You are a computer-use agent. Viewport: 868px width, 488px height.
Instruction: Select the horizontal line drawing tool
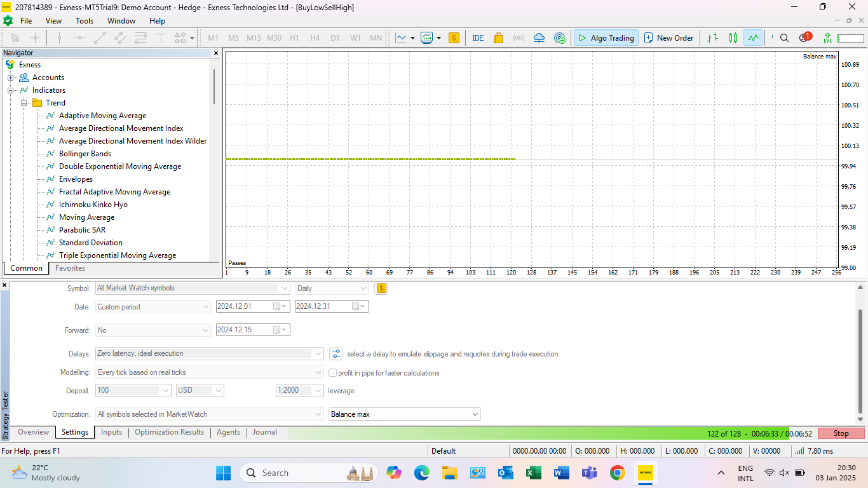[79, 38]
